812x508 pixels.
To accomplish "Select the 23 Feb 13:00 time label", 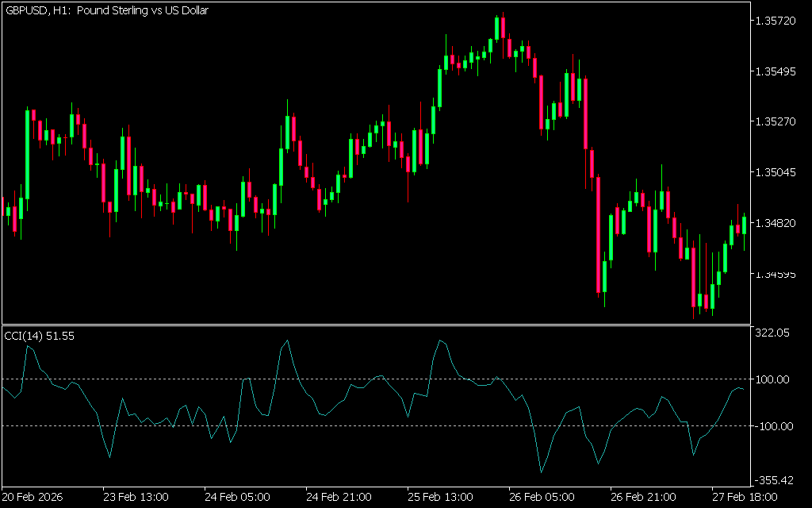I will point(136,498).
